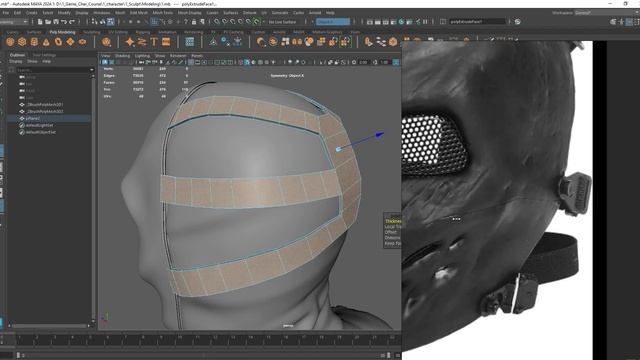
Task: Click the Undo arrow icon
Action: pos(64,22)
